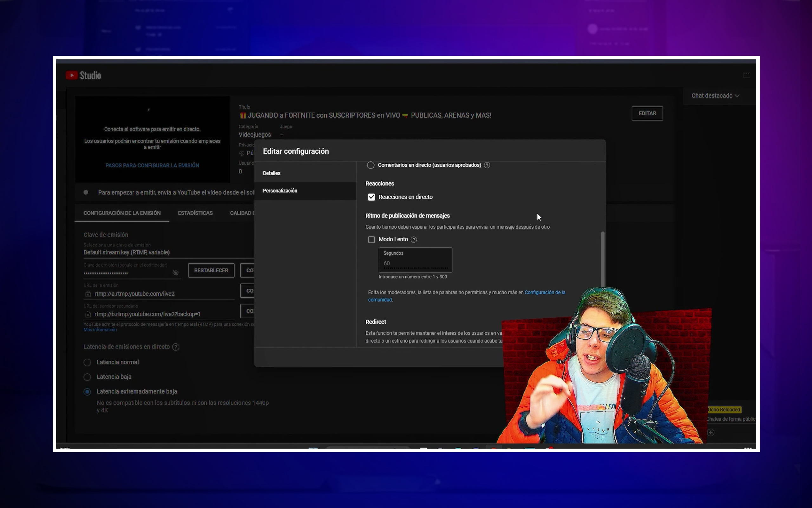Select Latencia normal option
The height and width of the screenshot is (508, 812).
[87, 362]
